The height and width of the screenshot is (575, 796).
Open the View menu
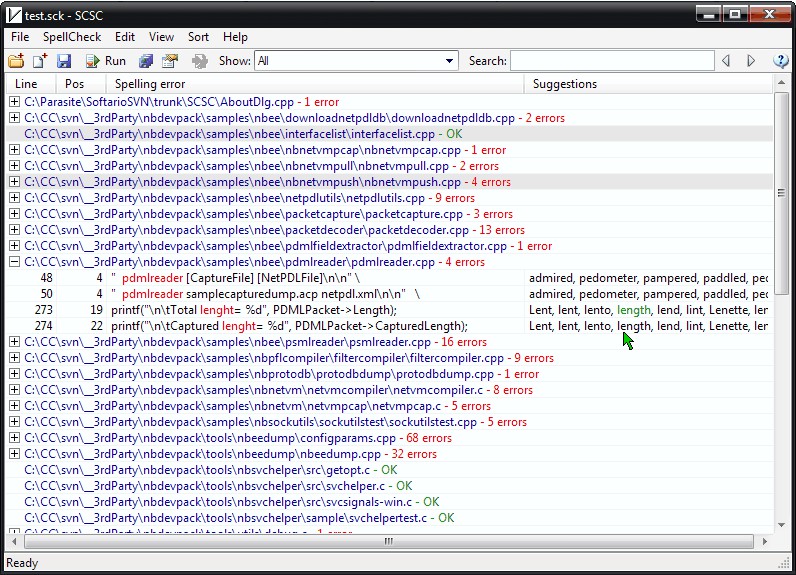click(x=161, y=37)
